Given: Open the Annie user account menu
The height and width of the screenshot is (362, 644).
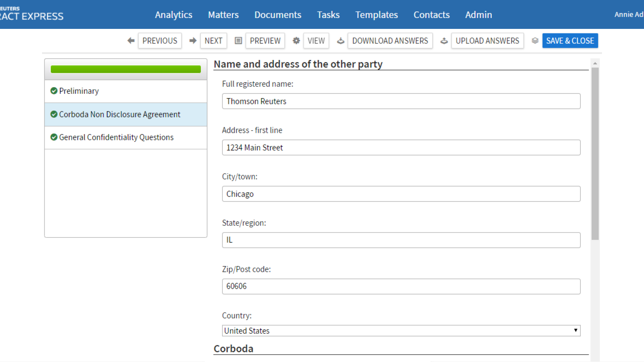Looking at the screenshot, I should (629, 14).
